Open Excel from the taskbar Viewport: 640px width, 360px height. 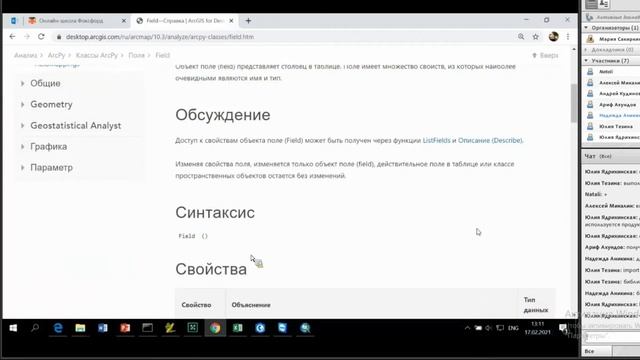click(238, 328)
